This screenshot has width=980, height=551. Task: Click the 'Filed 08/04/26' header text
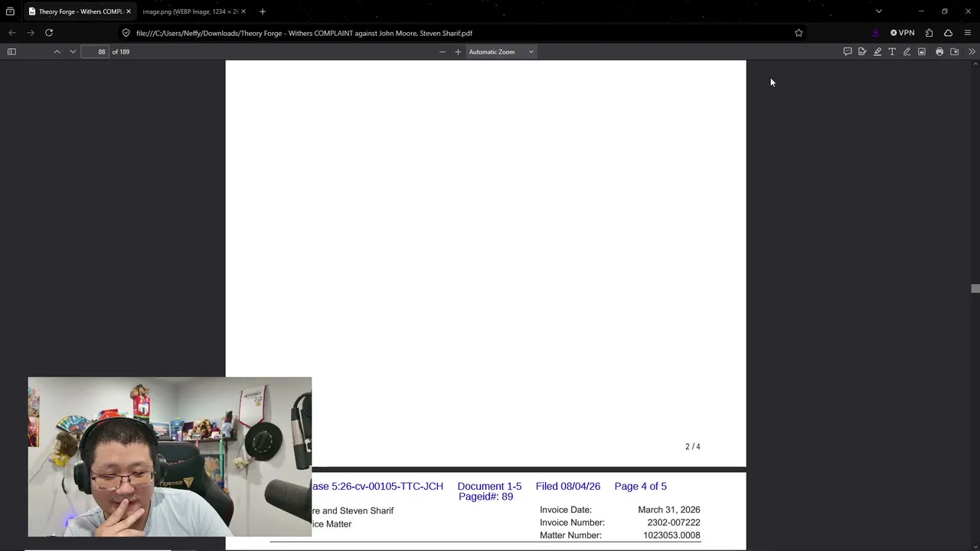pyautogui.click(x=568, y=486)
